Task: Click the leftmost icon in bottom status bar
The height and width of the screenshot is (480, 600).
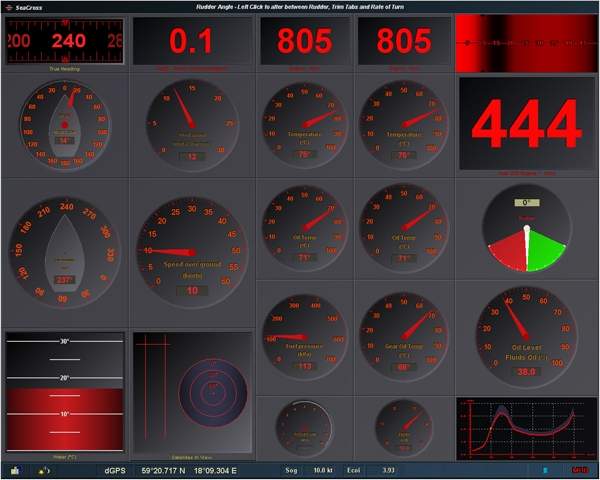Action: coord(15,469)
